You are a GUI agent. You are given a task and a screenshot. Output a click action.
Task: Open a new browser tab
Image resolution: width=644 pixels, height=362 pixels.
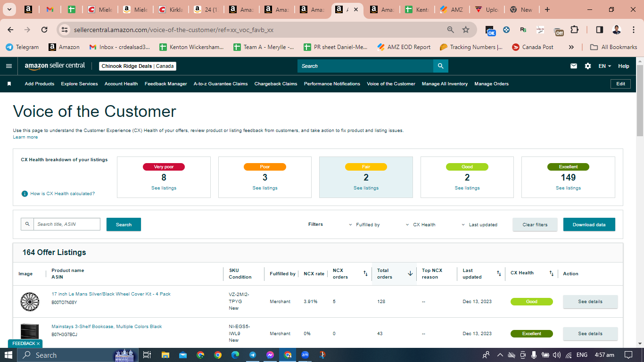click(x=547, y=9)
